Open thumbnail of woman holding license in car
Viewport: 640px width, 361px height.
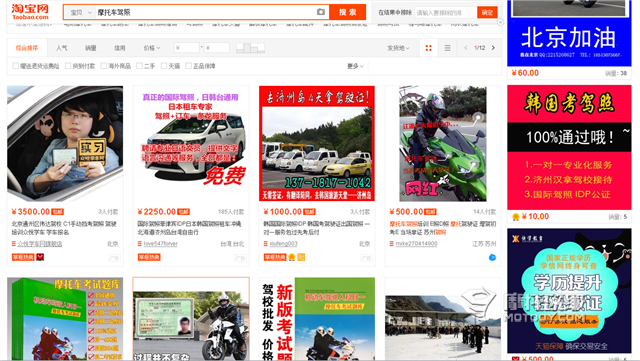[65, 143]
